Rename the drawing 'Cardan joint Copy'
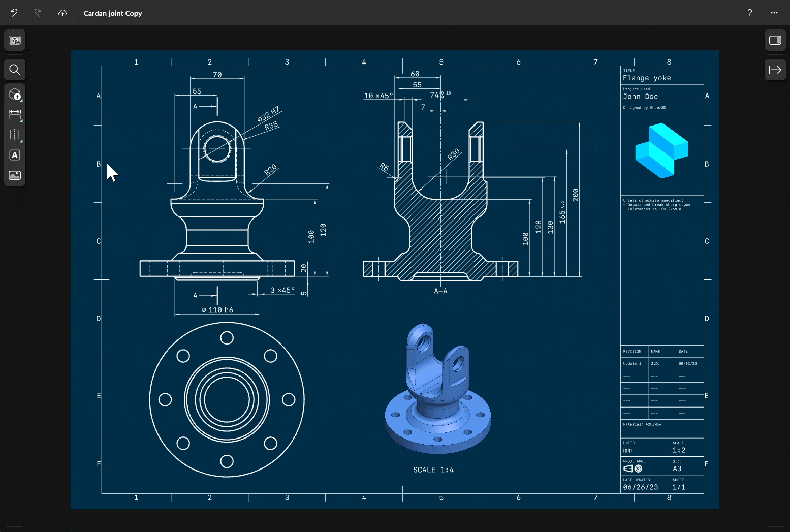790x532 pixels. pos(112,13)
